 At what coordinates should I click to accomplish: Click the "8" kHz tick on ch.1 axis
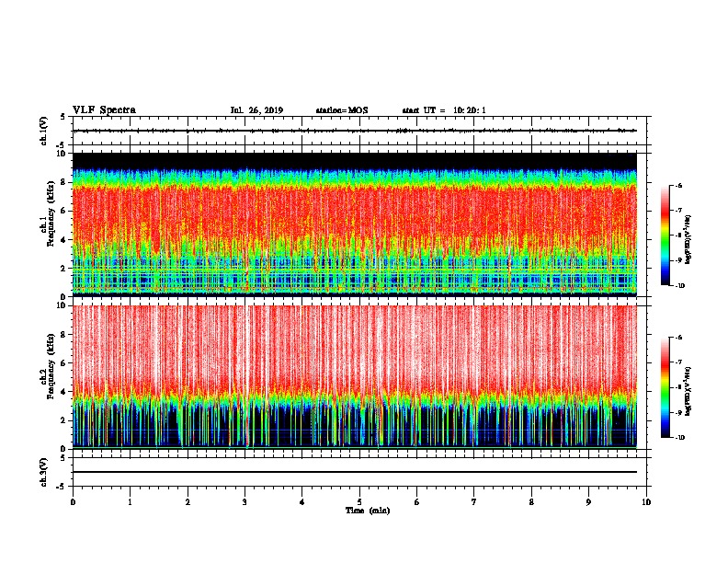pos(64,182)
